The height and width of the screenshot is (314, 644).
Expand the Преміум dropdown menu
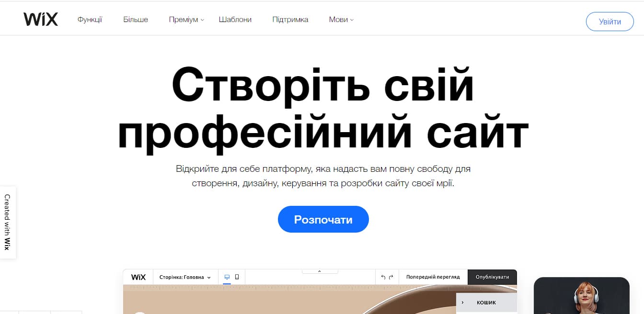coord(186,20)
